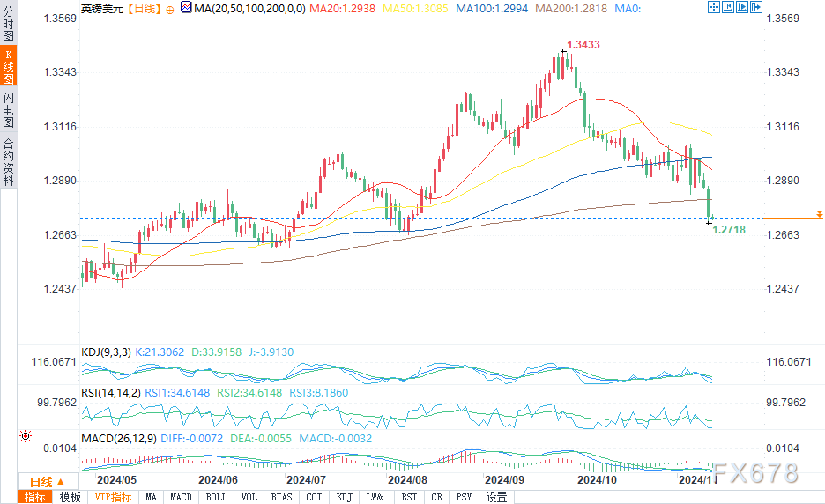This screenshot has height=504, width=825.
Task: Switch to 分时图 side tab
Action: (x=9, y=24)
